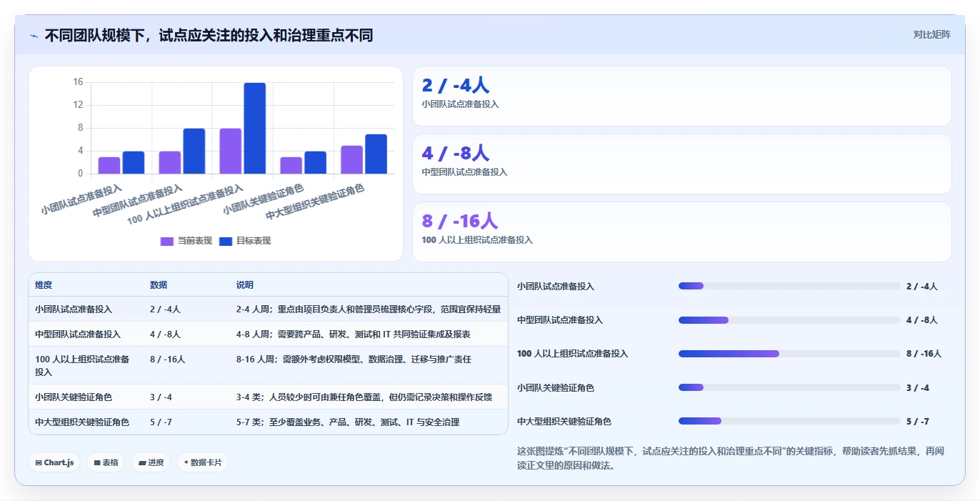Screen dimensions: 980x501
Task: Click 中大型组织关键验证角色 in the table
Action: point(82,422)
